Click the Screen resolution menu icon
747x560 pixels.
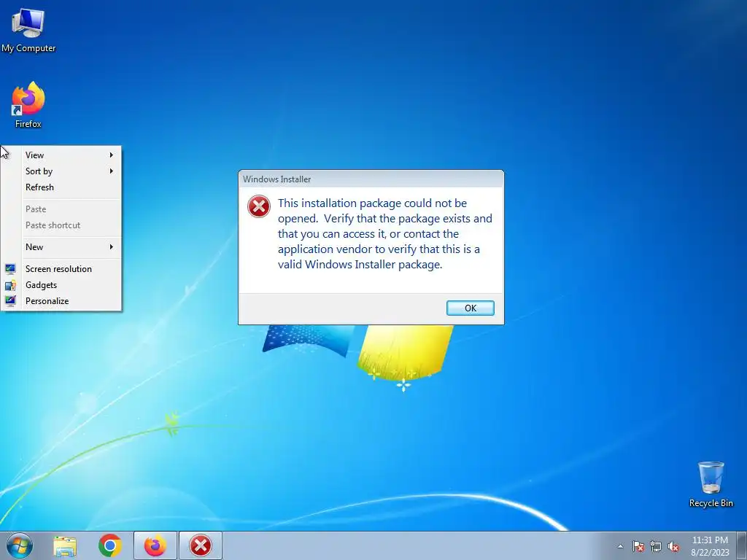(x=10, y=268)
